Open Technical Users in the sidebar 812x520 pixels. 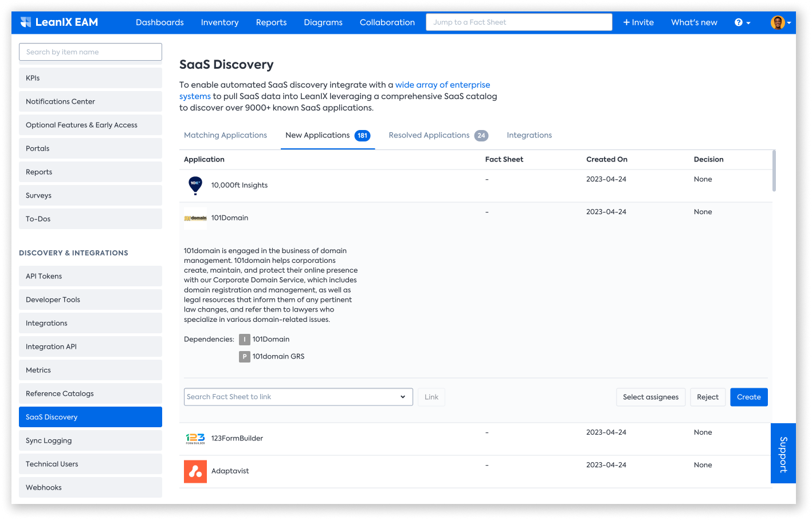[91, 464]
